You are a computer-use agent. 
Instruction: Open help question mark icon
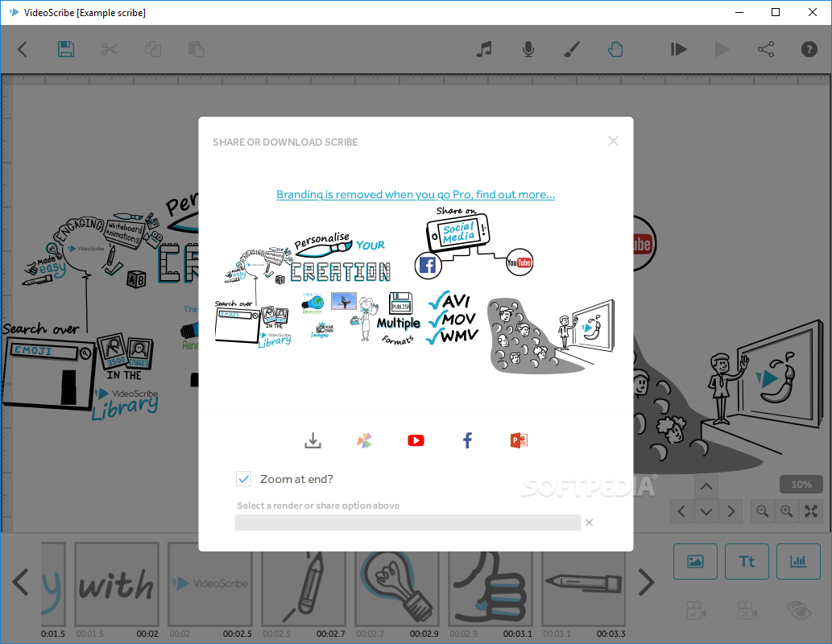pyautogui.click(x=809, y=50)
